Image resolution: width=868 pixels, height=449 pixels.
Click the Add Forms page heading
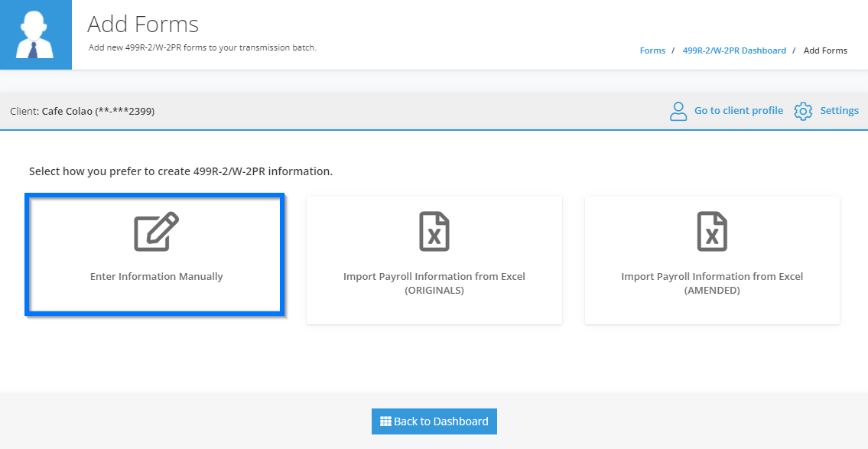(x=143, y=24)
